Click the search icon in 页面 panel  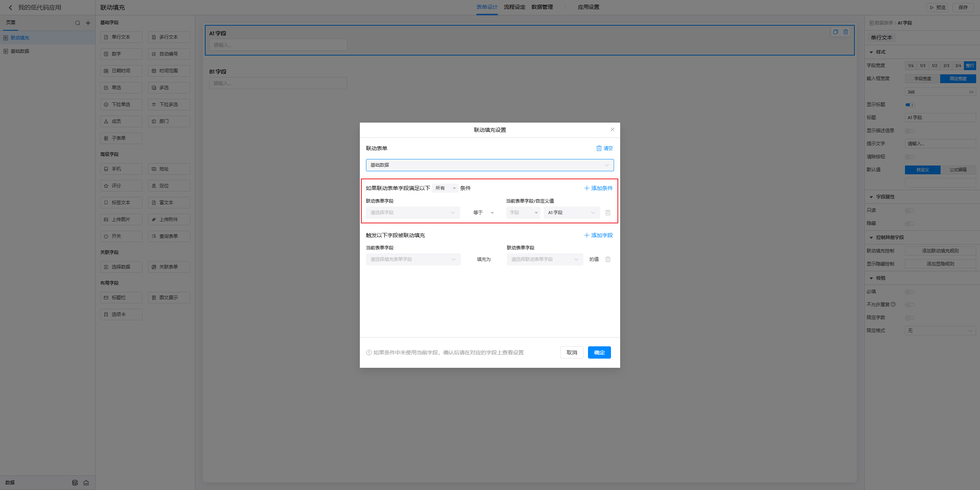click(77, 23)
